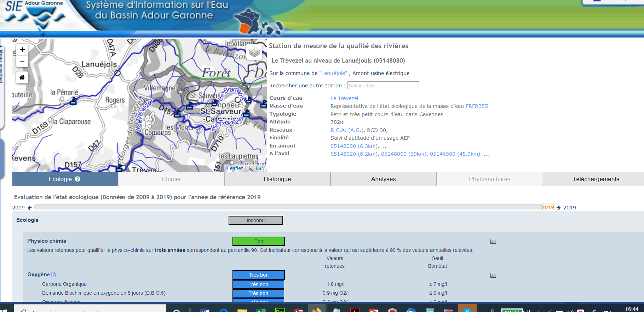Click the station marker near la Pénarié
The width and height of the screenshot is (644, 312).
(x=73, y=102)
